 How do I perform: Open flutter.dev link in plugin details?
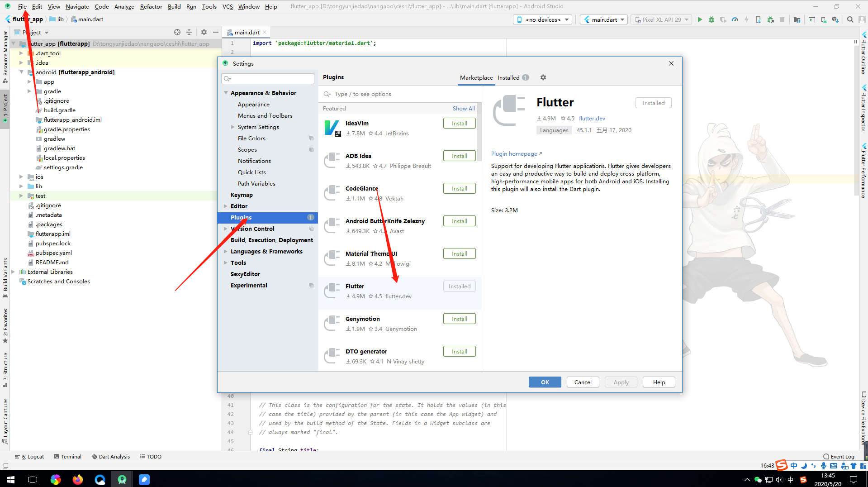click(592, 118)
